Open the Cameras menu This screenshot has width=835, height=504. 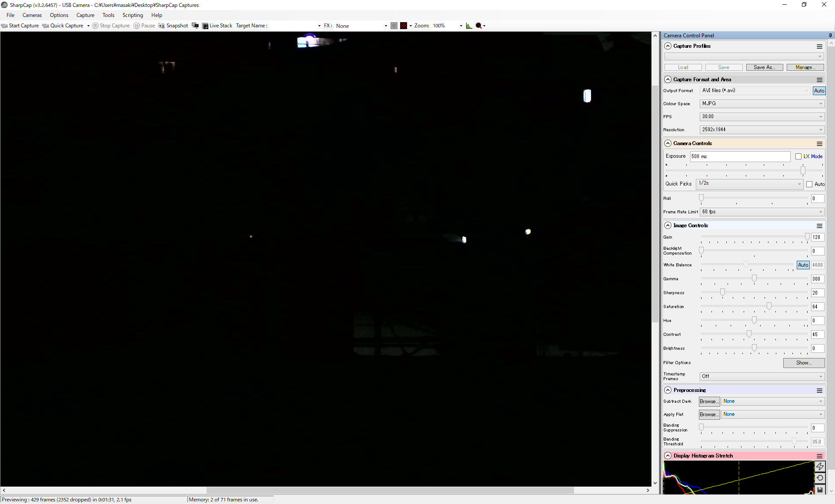click(x=32, y=15)
